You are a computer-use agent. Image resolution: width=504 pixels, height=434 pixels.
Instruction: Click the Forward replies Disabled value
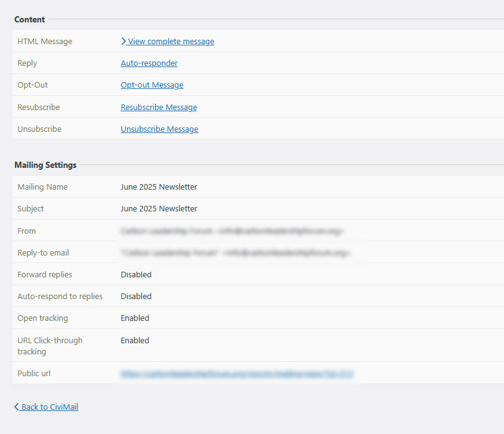pyautogui.click(x=136, y=275)
